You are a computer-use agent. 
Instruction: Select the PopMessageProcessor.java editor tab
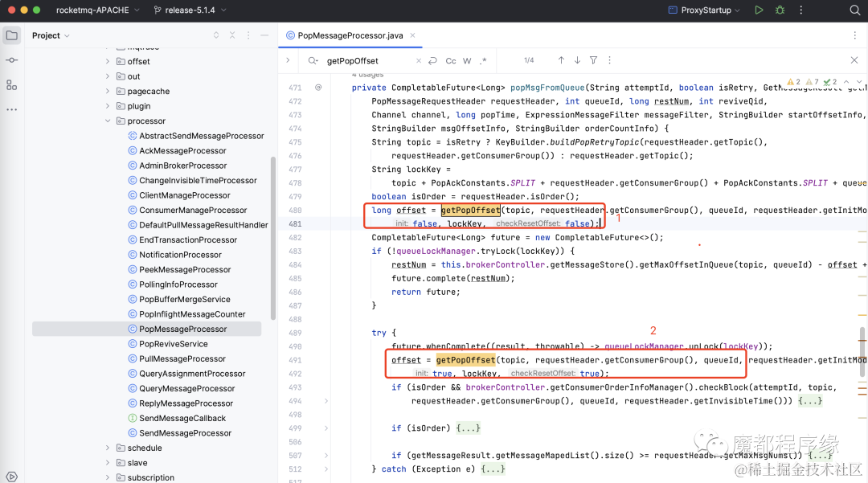click(350, 35)
